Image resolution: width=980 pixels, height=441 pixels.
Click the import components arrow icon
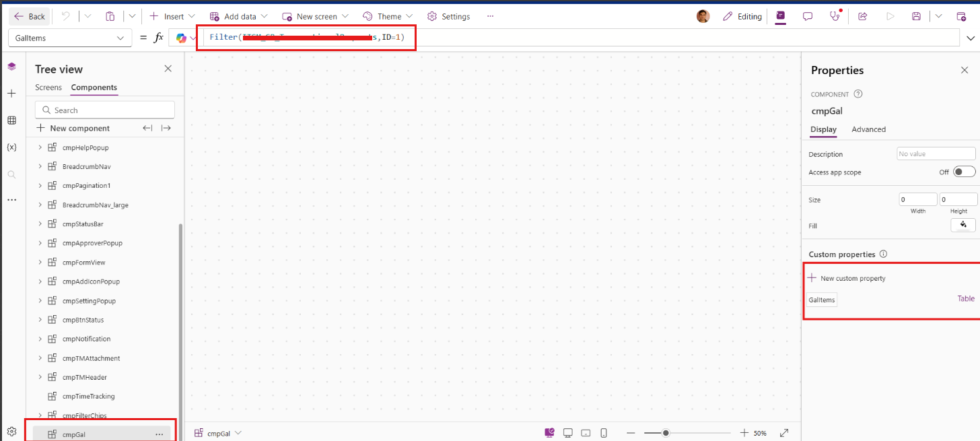[x=147, y=128]
